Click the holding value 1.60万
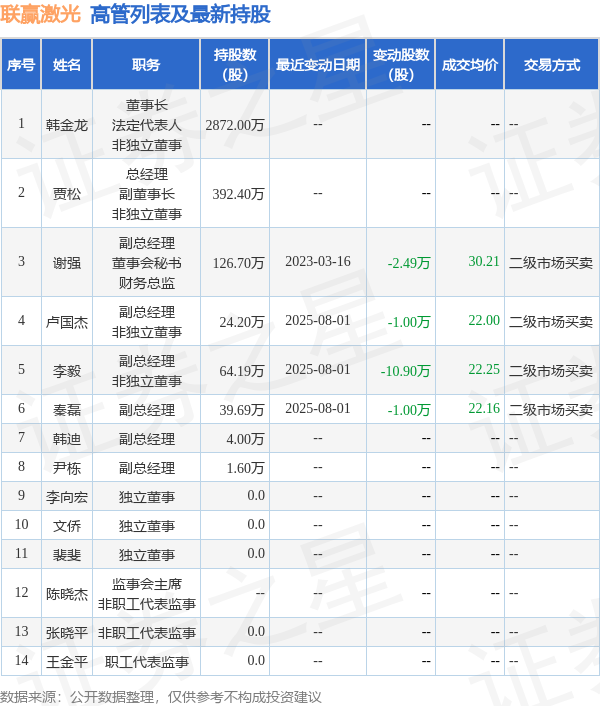The height and width of the screenshot is (706, 600). tap(245, 468)
